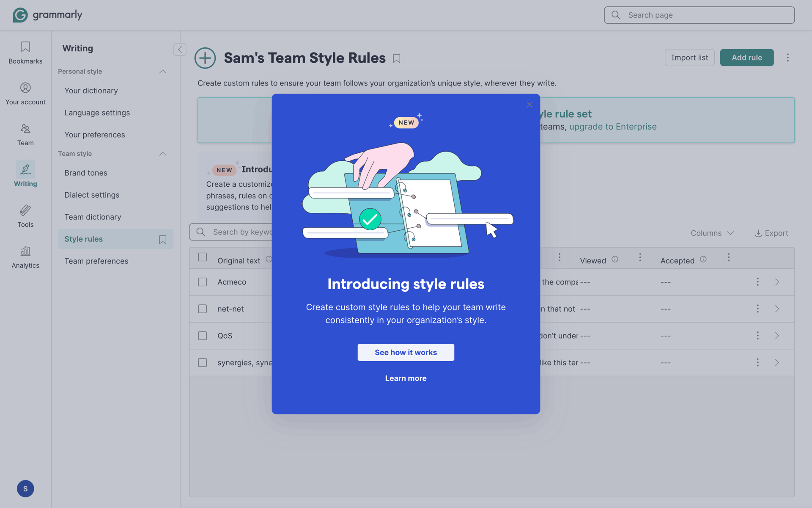Check the Acmeco rule checkbox
This screenshot has height=508, width=812.
(x=203, y=282)
